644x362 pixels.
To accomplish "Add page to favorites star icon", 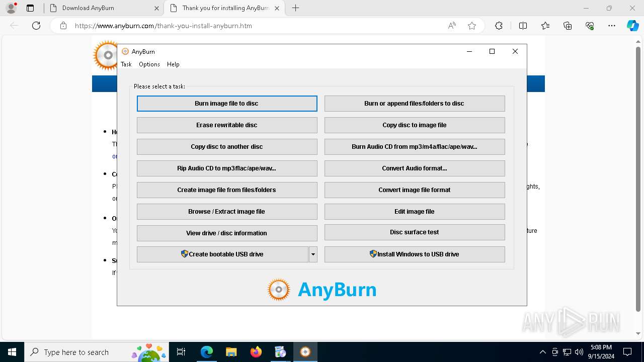I will click(472, 26).
